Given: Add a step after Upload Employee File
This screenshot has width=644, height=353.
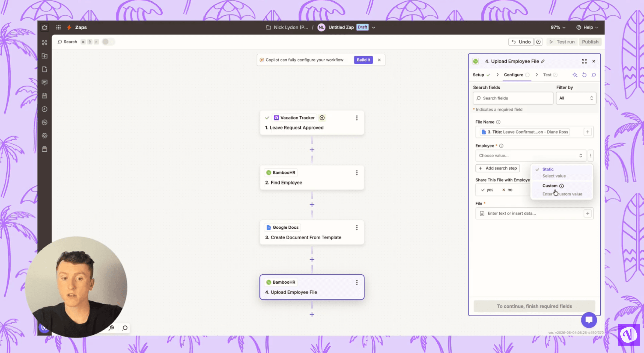Looking at the screenshot, I should 312,315.
